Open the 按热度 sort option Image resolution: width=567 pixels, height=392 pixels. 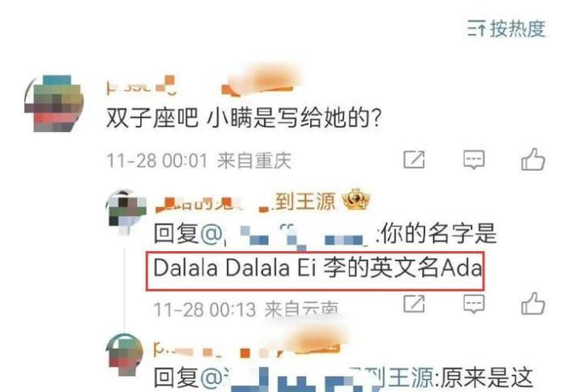click(x=506, y=28)
